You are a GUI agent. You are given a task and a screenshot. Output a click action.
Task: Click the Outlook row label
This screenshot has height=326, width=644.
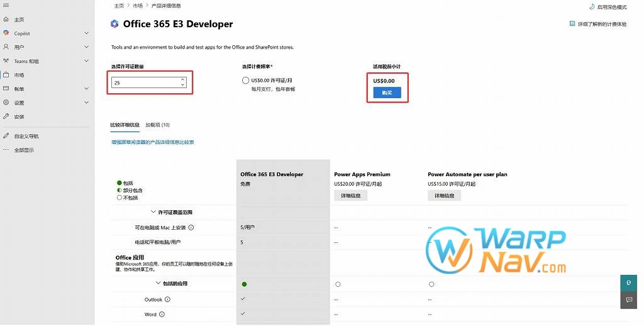point(153,300)
